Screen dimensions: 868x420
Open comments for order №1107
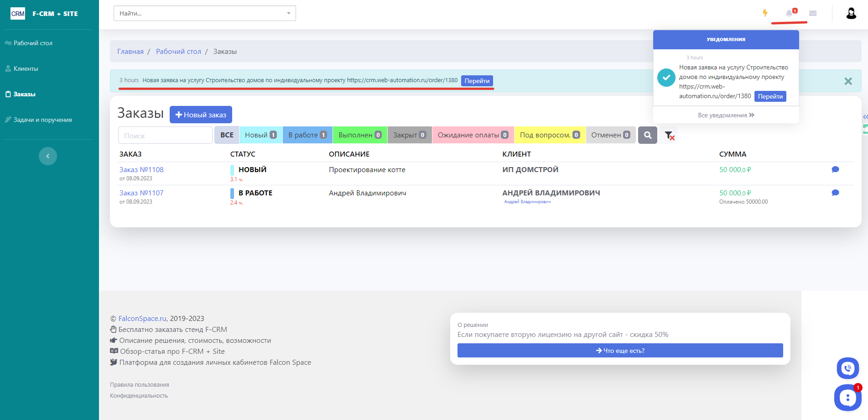pos(835,193)
